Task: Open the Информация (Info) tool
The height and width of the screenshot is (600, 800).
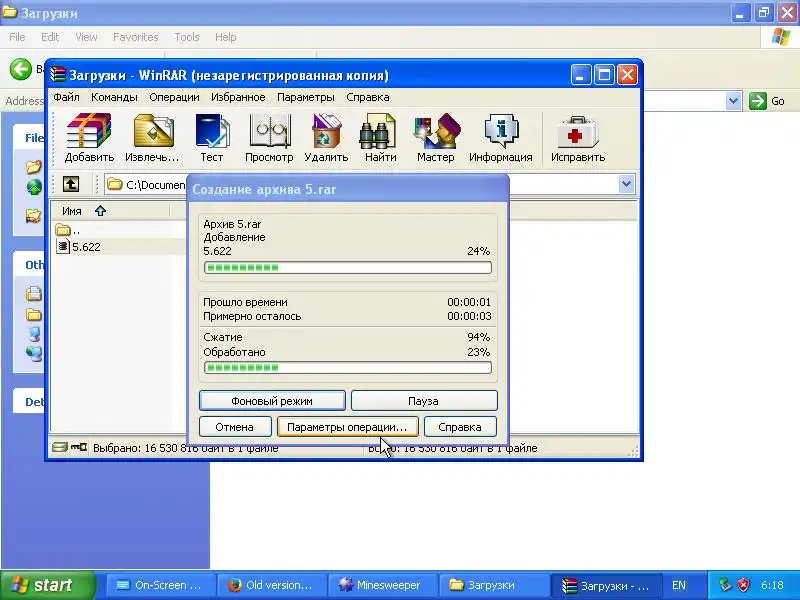Action: [501, 138]
